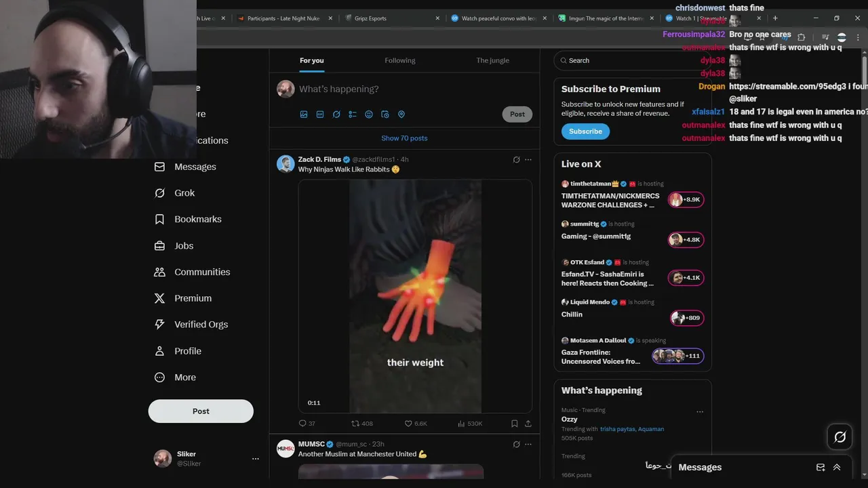Viewport: 868px width, 488px height.
Task: Open more options on Zack D. Films post
Action: 528,160
